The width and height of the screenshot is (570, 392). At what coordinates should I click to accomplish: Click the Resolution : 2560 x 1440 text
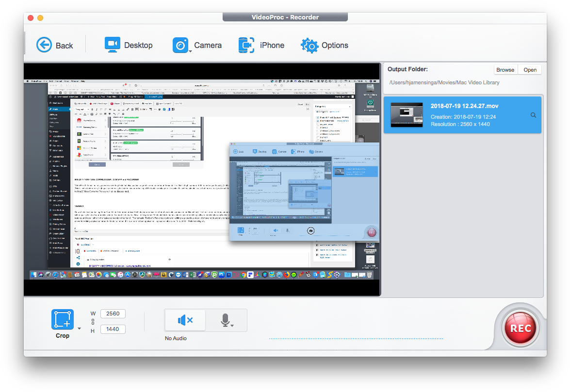[460, 124]
